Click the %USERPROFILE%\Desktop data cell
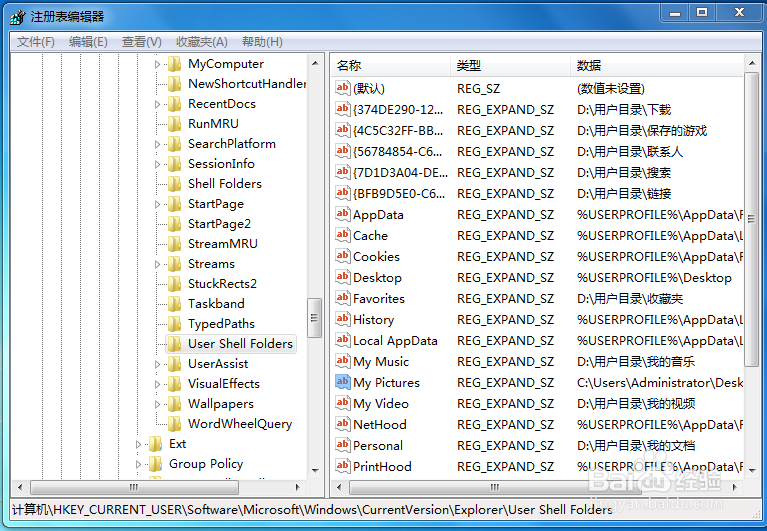This screenshot has width=767, height=531. tap(654, 278)
